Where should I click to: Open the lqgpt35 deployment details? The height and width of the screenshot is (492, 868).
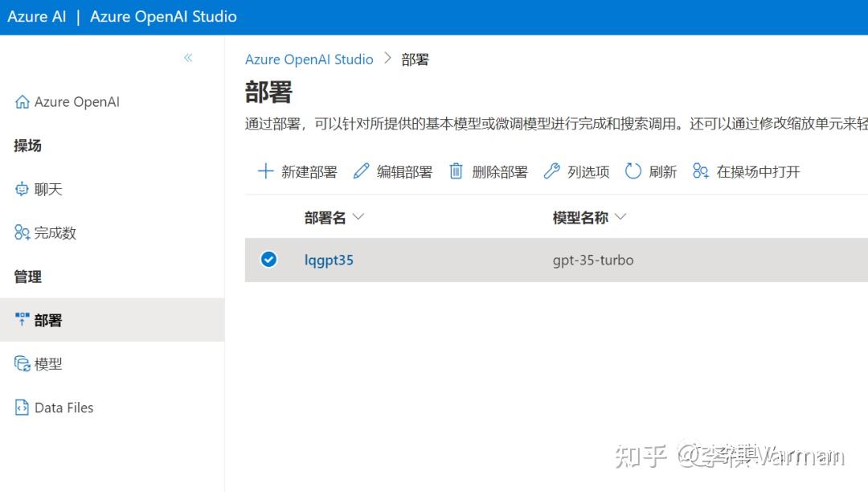[x=329, y=260]
